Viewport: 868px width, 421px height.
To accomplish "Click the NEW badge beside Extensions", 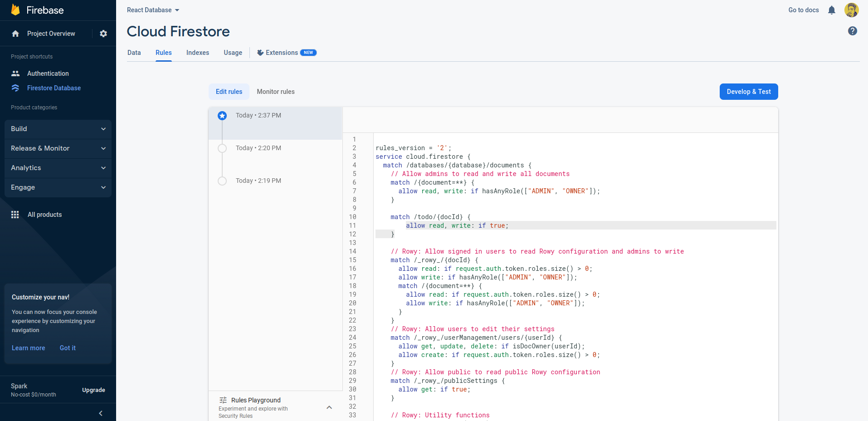I will (x=308, y=53).
